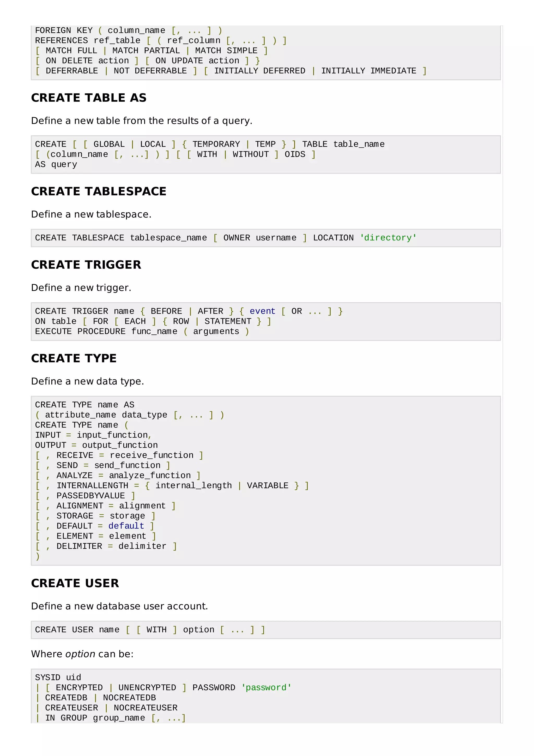Click 'Define a new database user account.' text
Viewport: 534px width, 756px height.
[119, 606]
